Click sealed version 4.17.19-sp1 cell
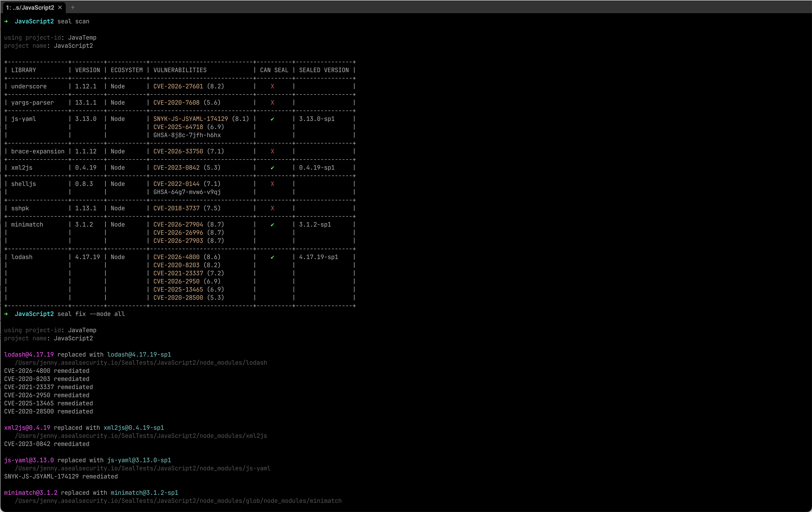The height and width of the screenshot is (512, 812). point(319,257)
